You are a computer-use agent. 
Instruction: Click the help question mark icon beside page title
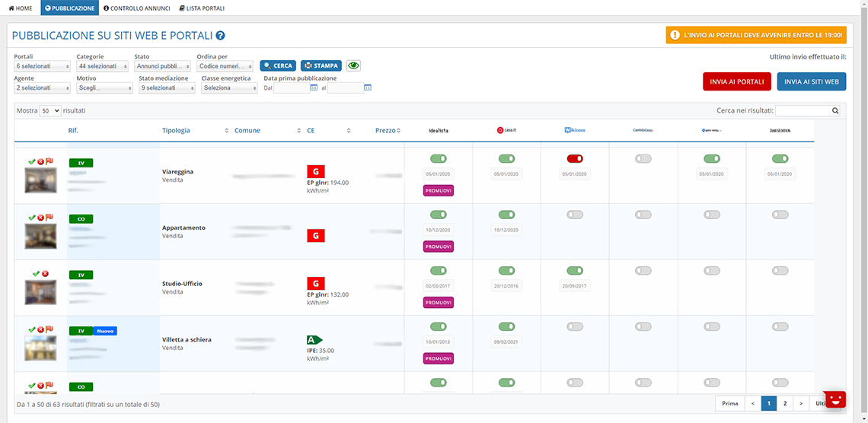220,36
